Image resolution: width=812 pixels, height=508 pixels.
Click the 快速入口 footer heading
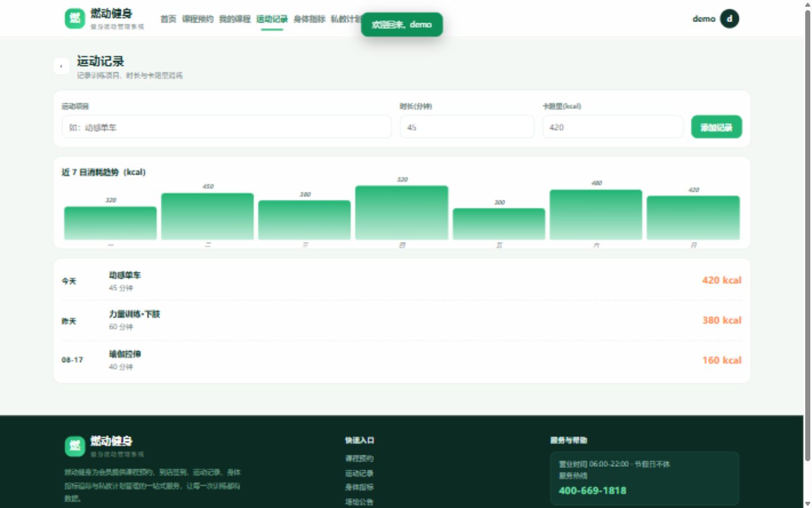(x=360, y=440)
